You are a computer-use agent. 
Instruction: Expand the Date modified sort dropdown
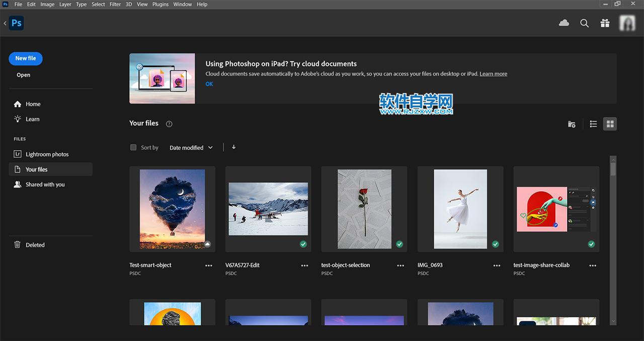coord(191,148)
